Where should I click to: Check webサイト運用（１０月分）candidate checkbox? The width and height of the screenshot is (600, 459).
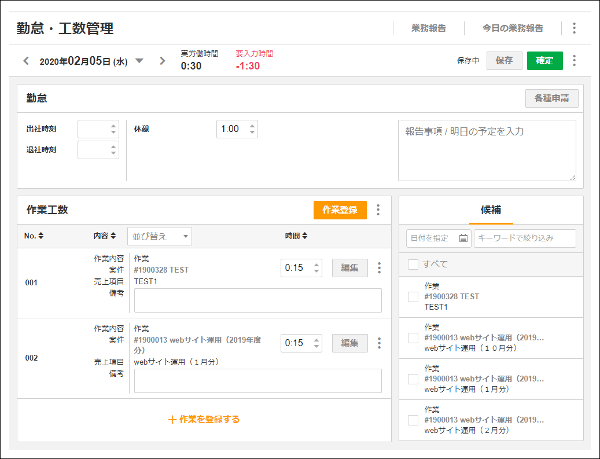413,338
